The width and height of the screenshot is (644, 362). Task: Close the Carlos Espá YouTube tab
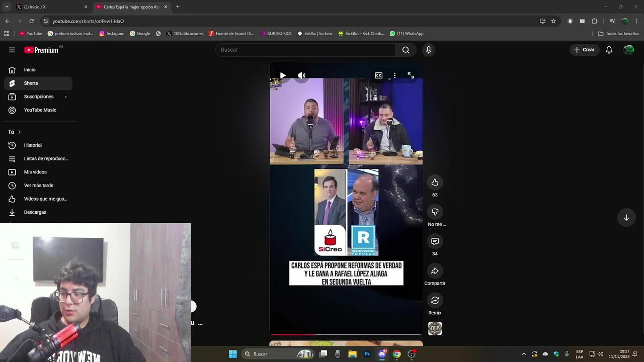coord(166,7)
